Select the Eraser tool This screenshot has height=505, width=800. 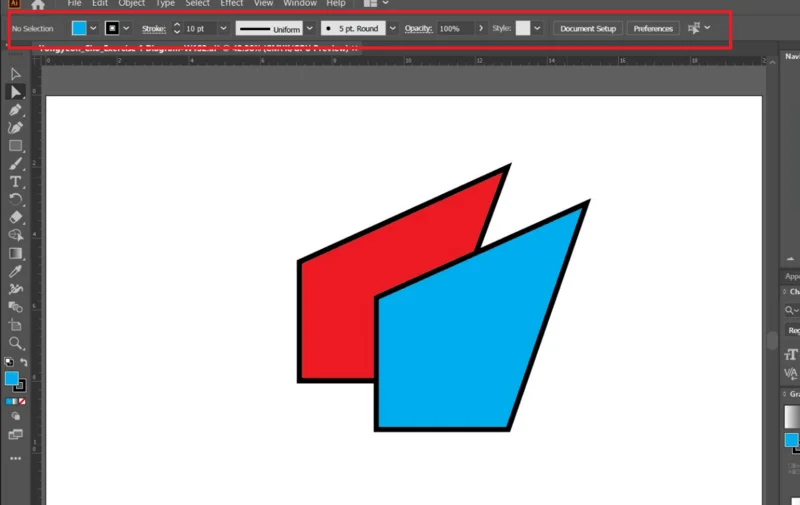point(15,217)
